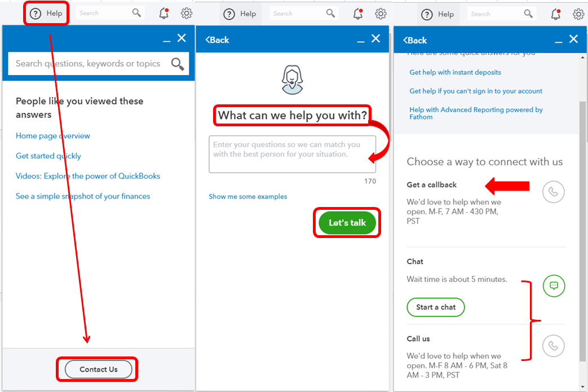The height and width of the screenshot is (392, 588).
Task: Click the green chat bubble icon
Action: pos(554,286)
